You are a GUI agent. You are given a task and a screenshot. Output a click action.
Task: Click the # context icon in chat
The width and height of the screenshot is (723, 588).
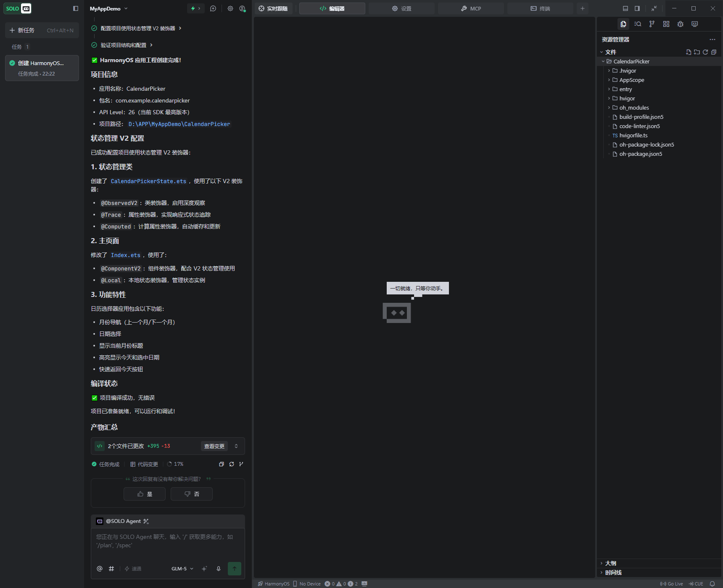click(x=111, y=569)
